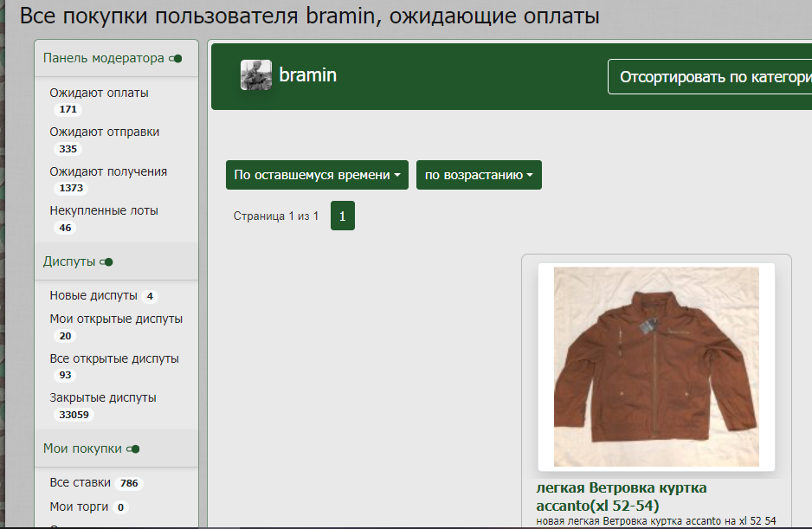Open the По оставшемуся времени sort dropdown

click(317, 175)
